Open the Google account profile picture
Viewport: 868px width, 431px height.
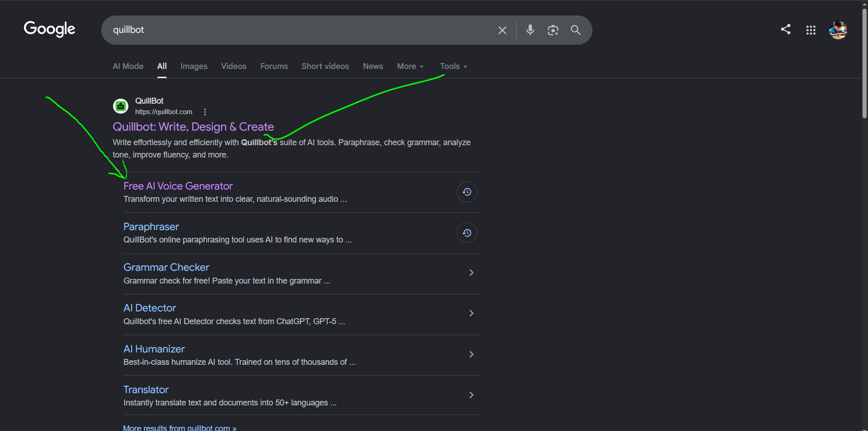click(838, 30)
